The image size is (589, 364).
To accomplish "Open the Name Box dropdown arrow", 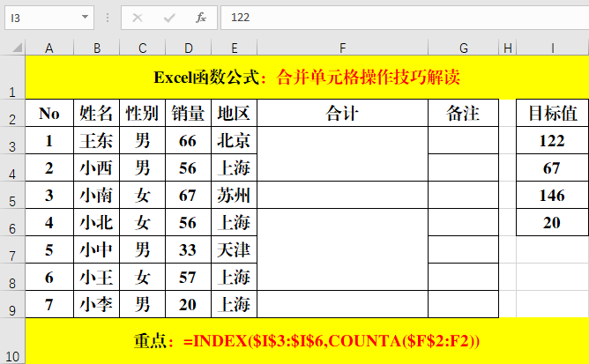I will tap(85, 17).
